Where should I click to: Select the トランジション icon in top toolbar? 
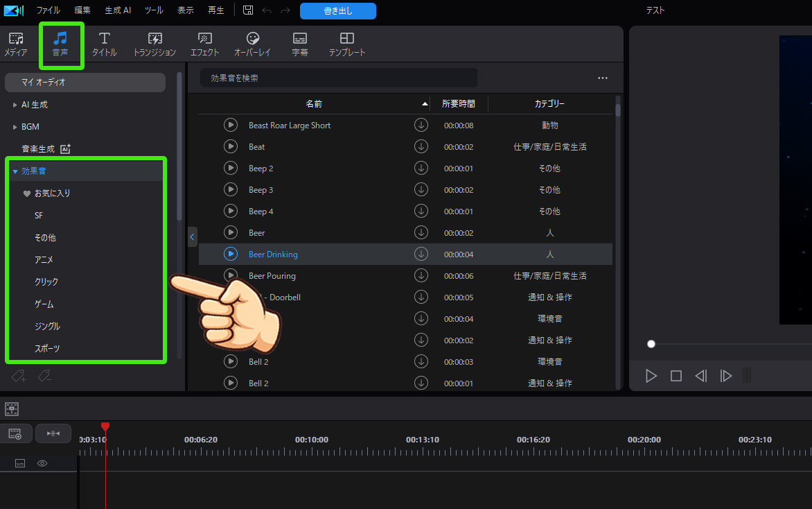[x=154, y=44]
